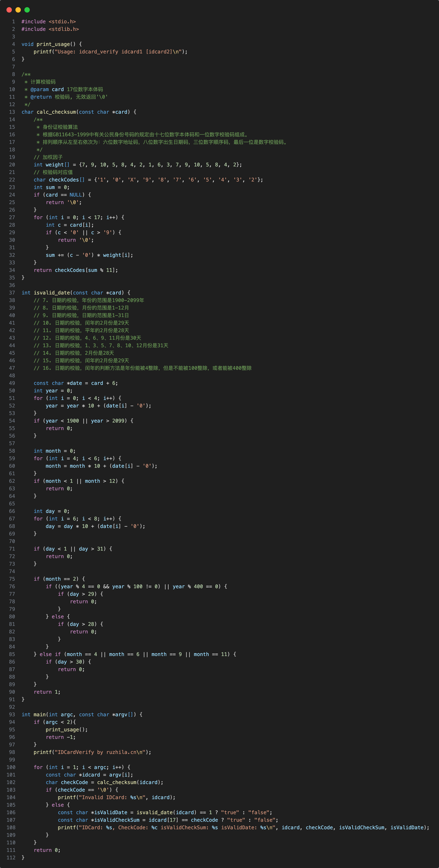Click the 'int main' signature on line 93
Image resolution: width=439 pixels, height=868 pixels.
(82, 714)
